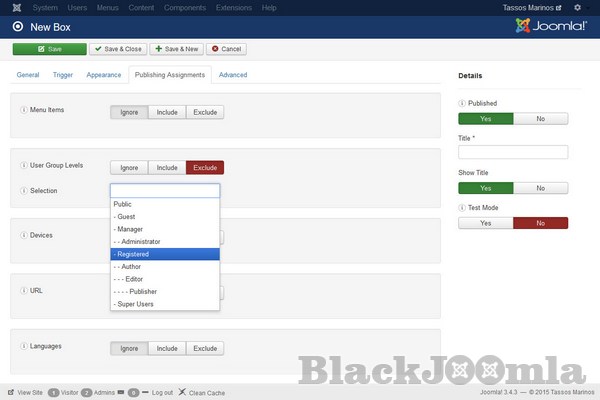
Task: Set Menu Items to Include
Action: (x=167, y=112)
